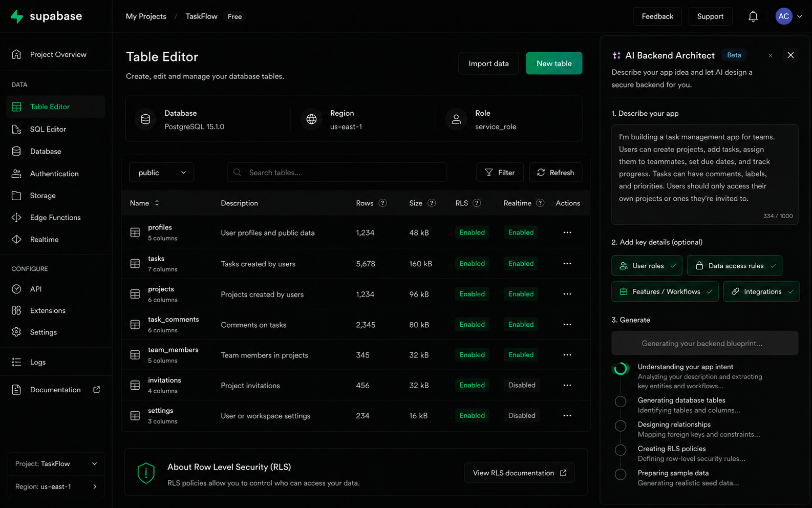
Task: Toggle the Features / Workflows chip
Action: [665, 291]
